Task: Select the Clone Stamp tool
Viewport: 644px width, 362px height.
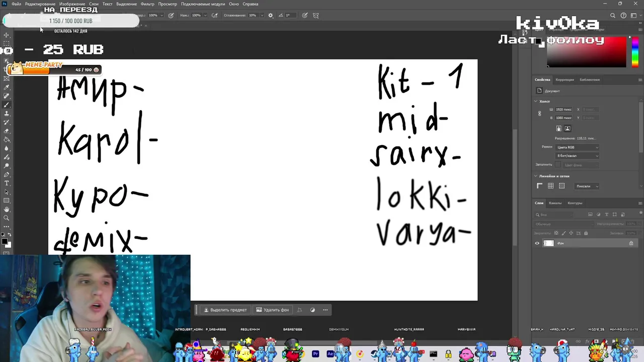Action: coord(7,114)
